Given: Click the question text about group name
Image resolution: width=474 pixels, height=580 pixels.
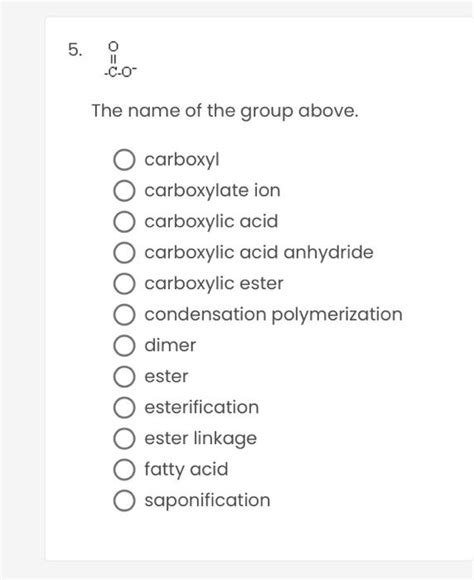Looking at the screenshot, I should coord(225,111).
